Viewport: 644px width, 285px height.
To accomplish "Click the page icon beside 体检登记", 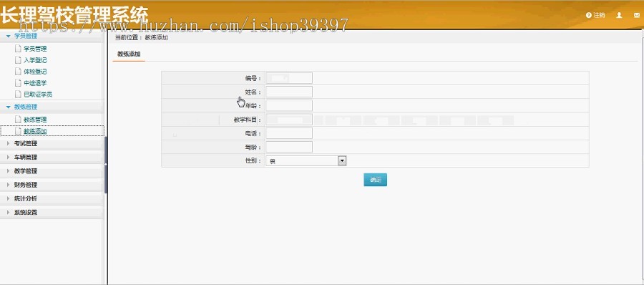I will pos(18,71).
